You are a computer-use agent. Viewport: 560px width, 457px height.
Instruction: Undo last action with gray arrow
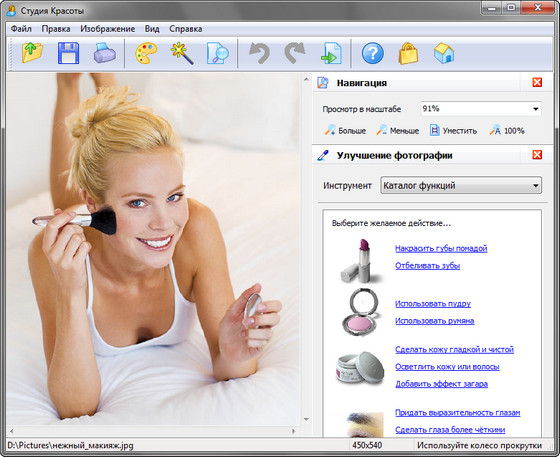coord(259,53)
